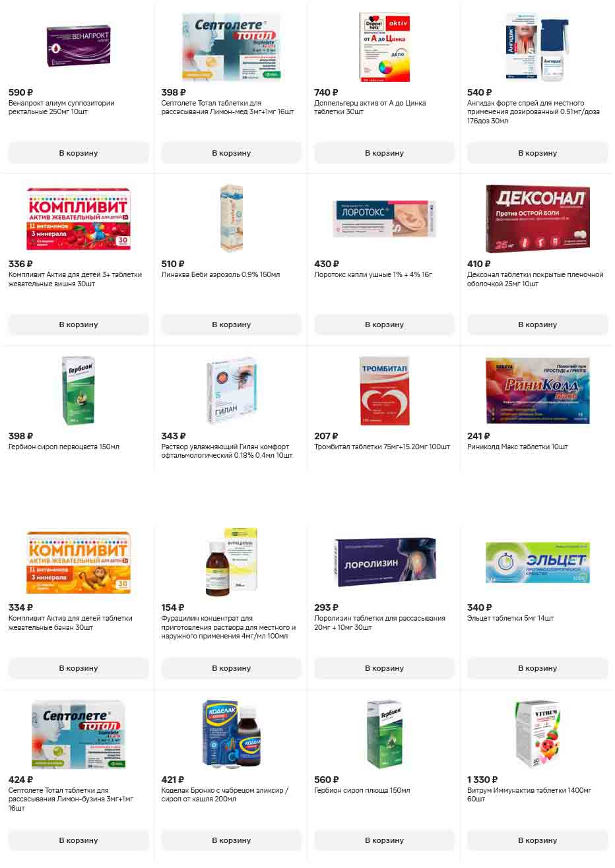Click Тромбитал таблетки package image
The height and width of the screenshot is (868, 615).
point(385,390)
